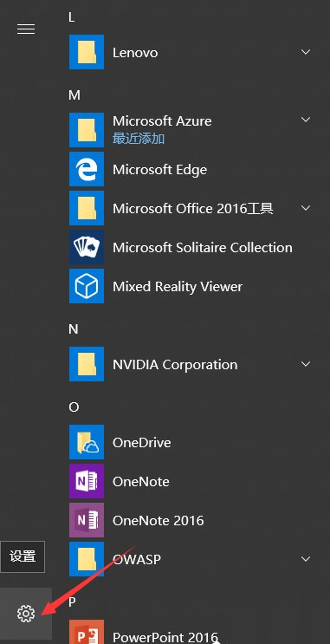Viewport: 330px width, 644px height.
Task: Open the purple OneNote app icon
Action: click(87, 481)
